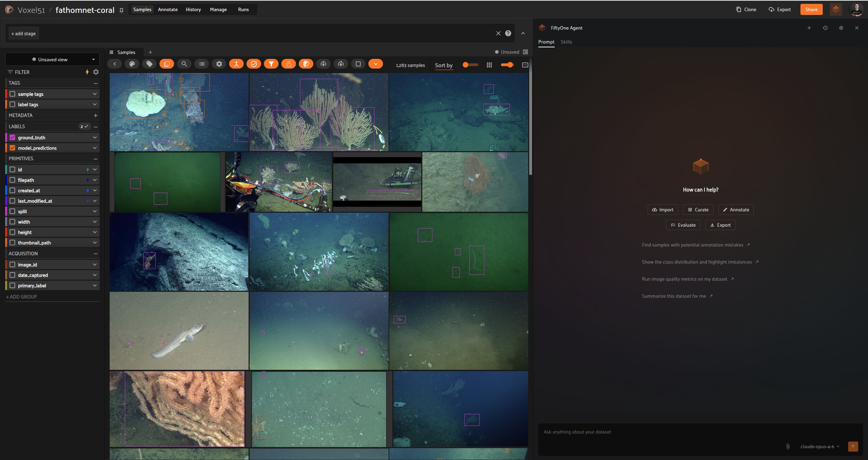Image resolution: width=868 pixels, height=460 pixels.
Task: Go to the Runs tab
Action: [243, 9]
